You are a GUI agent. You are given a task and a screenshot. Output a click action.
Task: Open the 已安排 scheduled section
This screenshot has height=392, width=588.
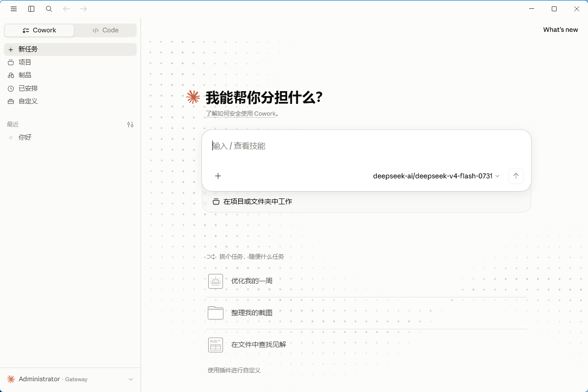click(x=70, y=88)
